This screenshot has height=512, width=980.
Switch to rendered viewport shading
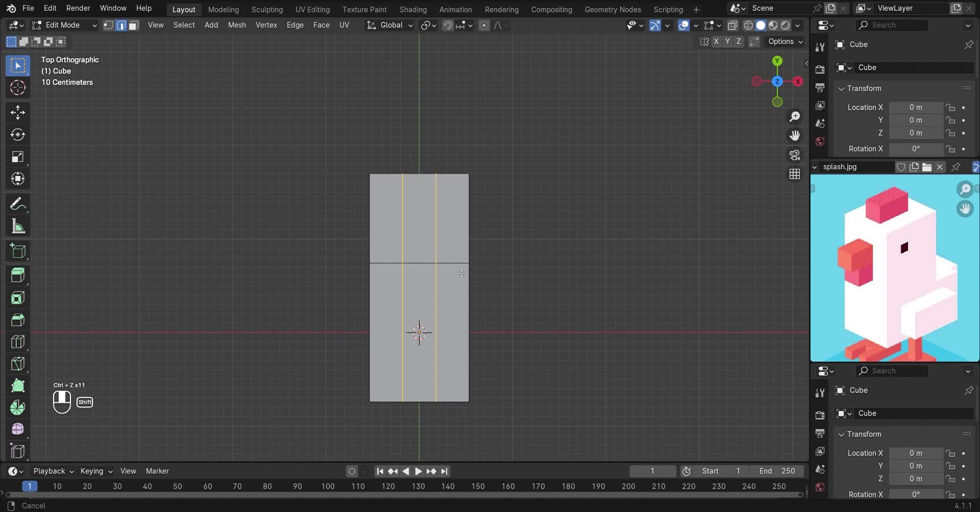point(786,25)
